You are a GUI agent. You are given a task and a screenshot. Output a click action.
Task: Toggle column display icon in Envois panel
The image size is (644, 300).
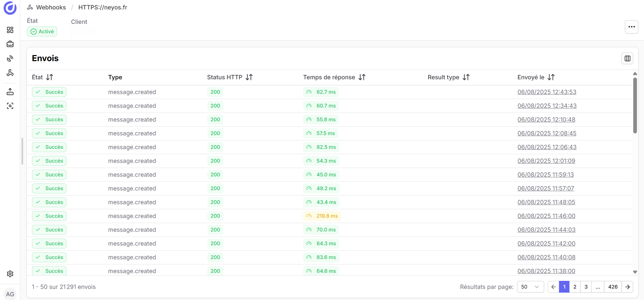[627, 58]
